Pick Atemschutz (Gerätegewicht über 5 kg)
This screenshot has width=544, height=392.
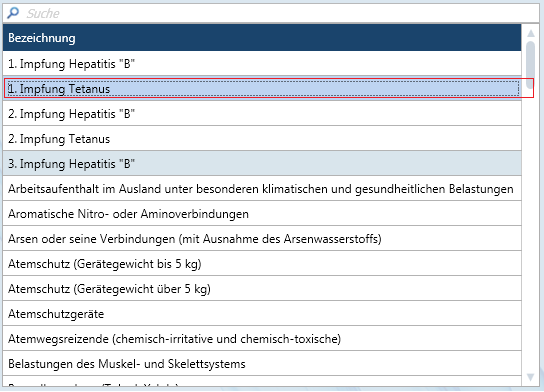click(x=262, y=289)
